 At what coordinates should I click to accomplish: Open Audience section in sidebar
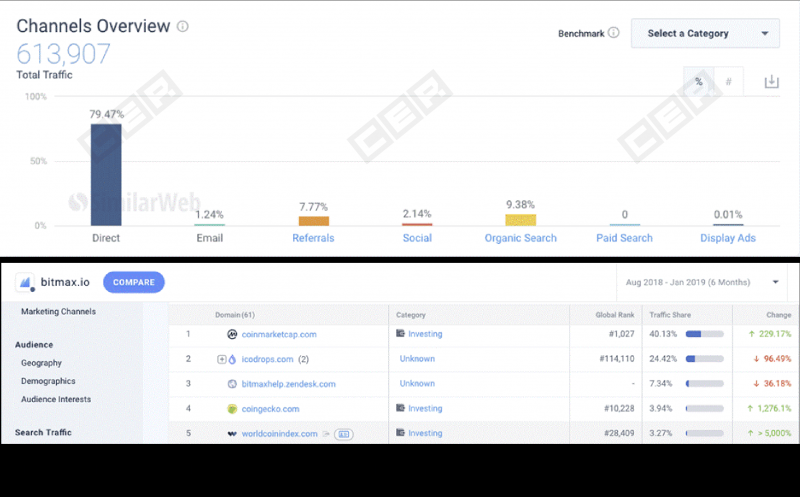[x=34, y=344]
